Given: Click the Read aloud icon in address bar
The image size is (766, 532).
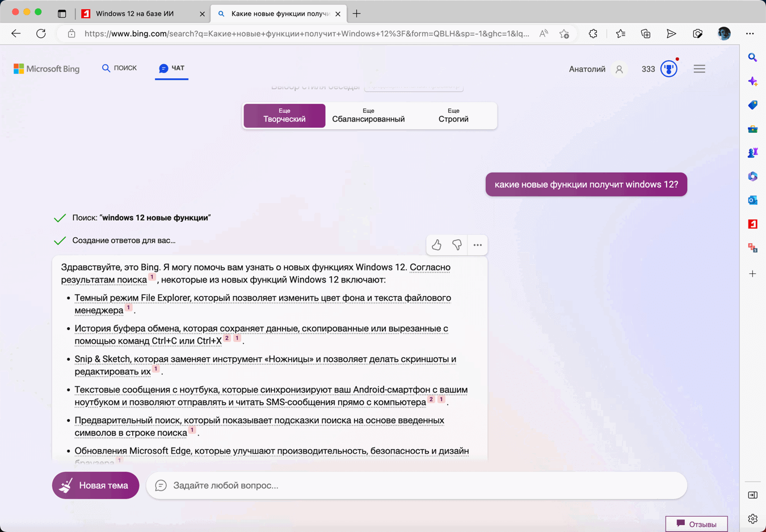Looking at the screenshot, I should pyautogui.click(x=544, y=33).
